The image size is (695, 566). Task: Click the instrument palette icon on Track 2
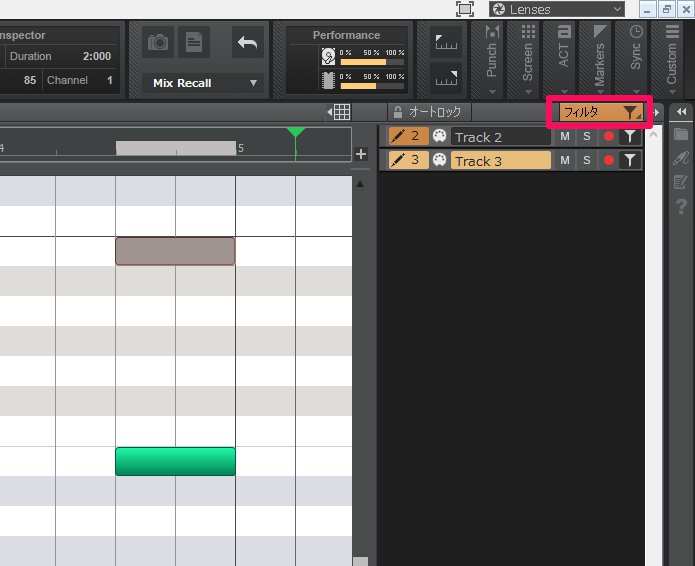pyautogui.click(x=439, y=136)
